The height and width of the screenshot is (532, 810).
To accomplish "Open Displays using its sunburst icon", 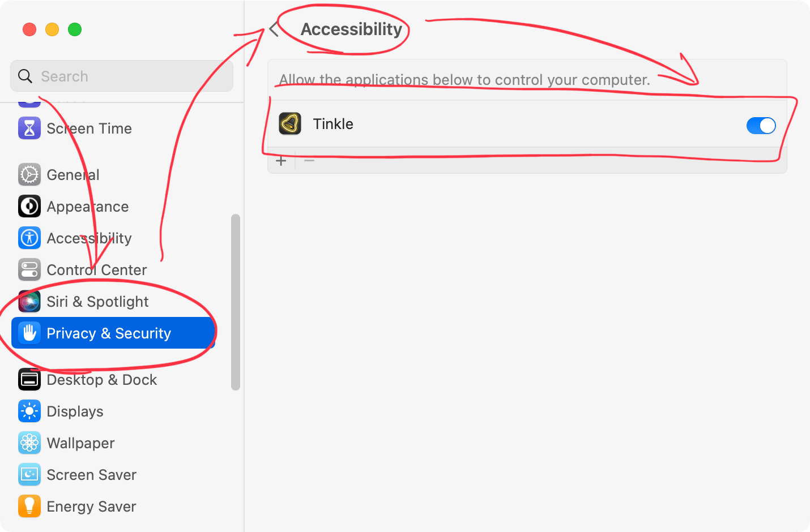I will [29, 411].
